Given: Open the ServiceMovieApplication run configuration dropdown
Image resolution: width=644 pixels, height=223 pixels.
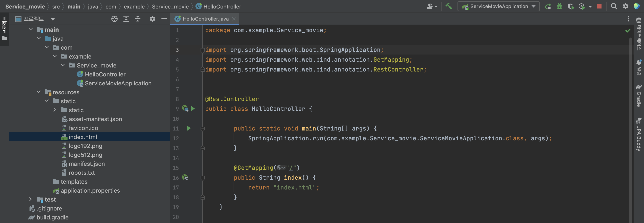Looking at the screenshot, I should 498,6.
